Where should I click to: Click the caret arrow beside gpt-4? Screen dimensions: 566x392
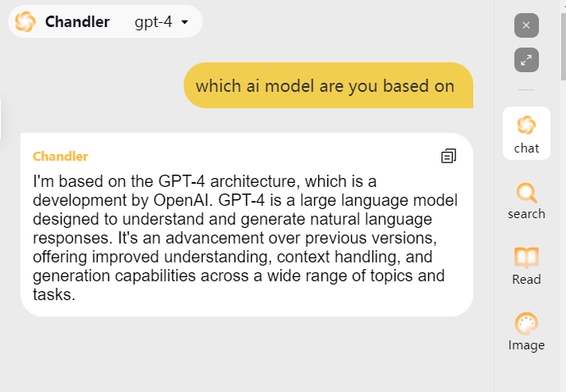(185, 22)
